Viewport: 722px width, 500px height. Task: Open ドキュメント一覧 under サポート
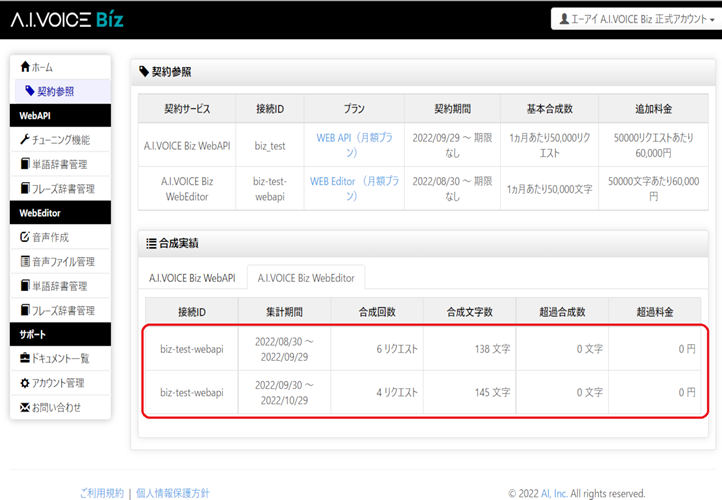pyautogui.click(x=60, y=358)
